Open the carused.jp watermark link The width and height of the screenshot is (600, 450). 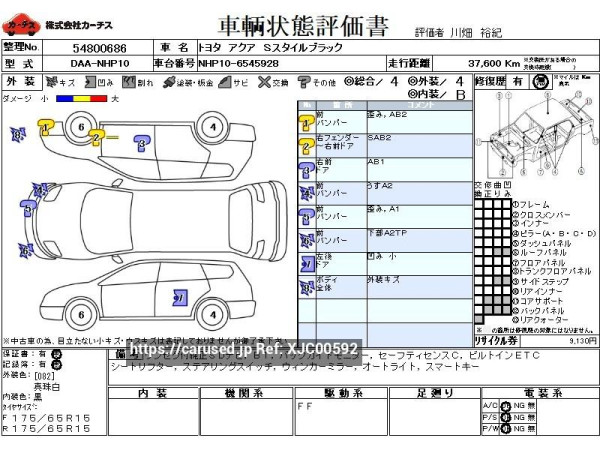coord(243,349)
